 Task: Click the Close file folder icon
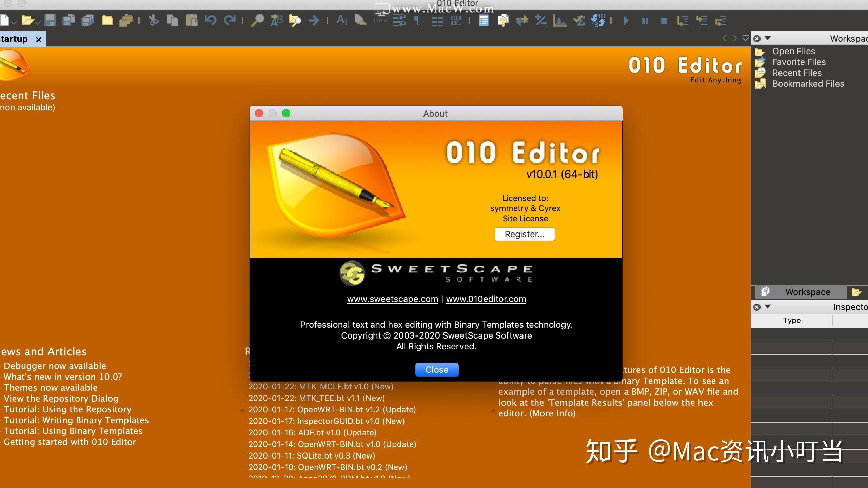[107, 20]
